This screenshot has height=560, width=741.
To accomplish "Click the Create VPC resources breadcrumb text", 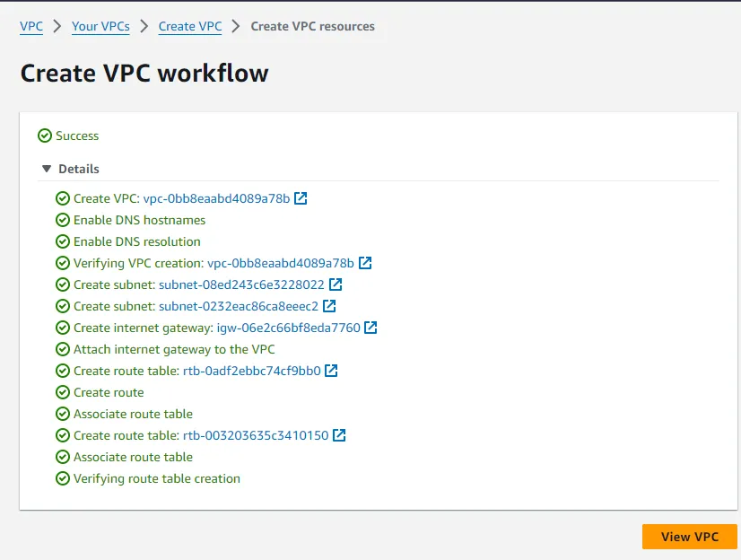I will tap(312, 26).
